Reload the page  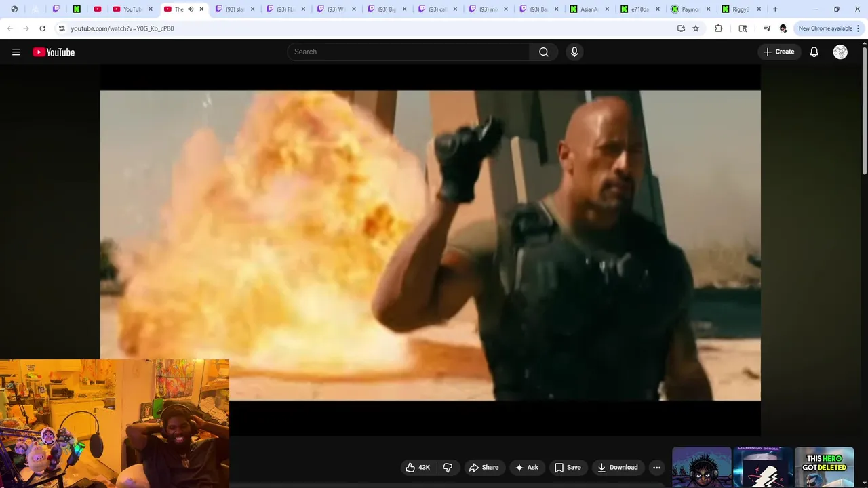tap(42, 28)
